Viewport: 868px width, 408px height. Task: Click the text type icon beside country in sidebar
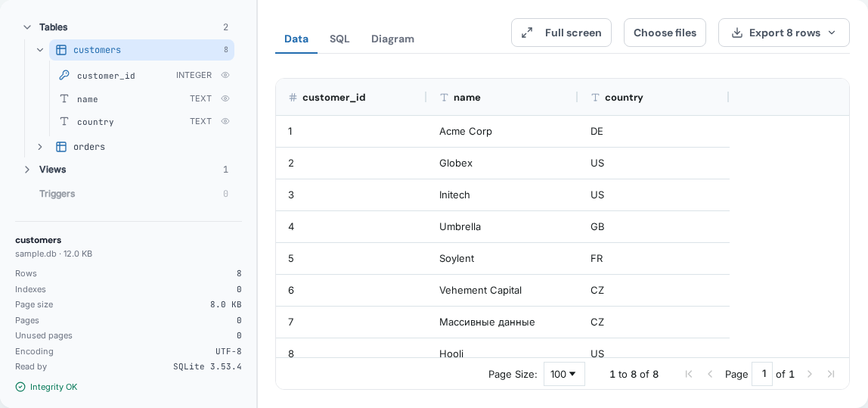[x=64, y=121]
